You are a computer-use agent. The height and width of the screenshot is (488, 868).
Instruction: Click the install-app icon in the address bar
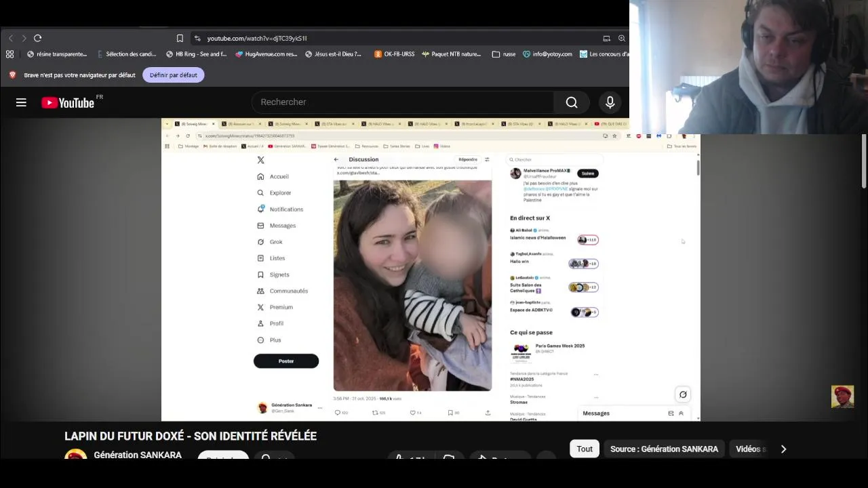pyautogui.click(x=606, y=38)
